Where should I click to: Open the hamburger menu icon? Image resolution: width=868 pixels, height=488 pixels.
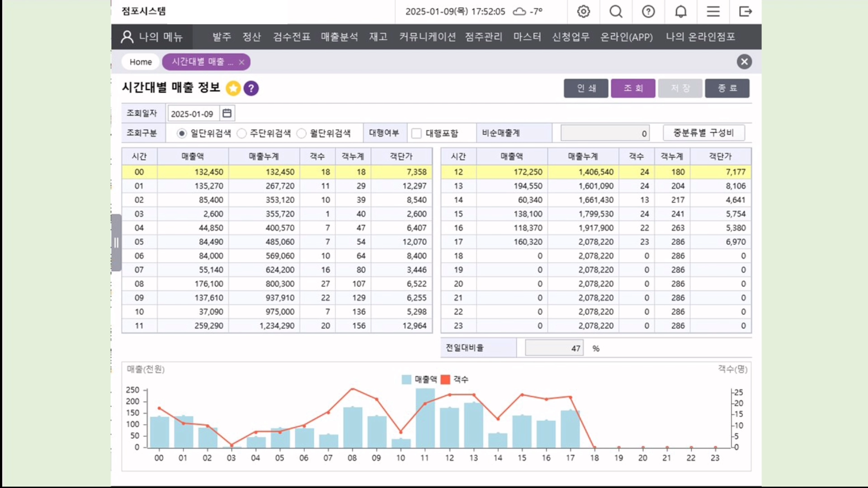click(713, 11)
